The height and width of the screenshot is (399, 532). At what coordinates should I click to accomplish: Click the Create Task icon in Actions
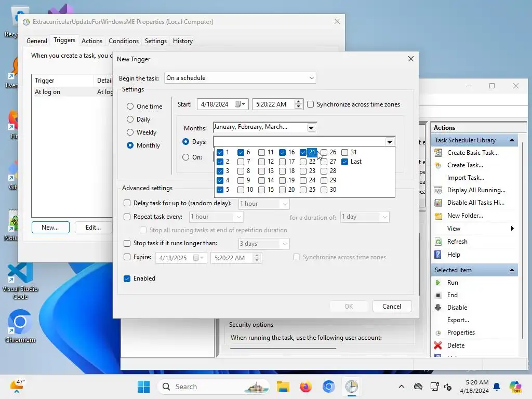438,165
